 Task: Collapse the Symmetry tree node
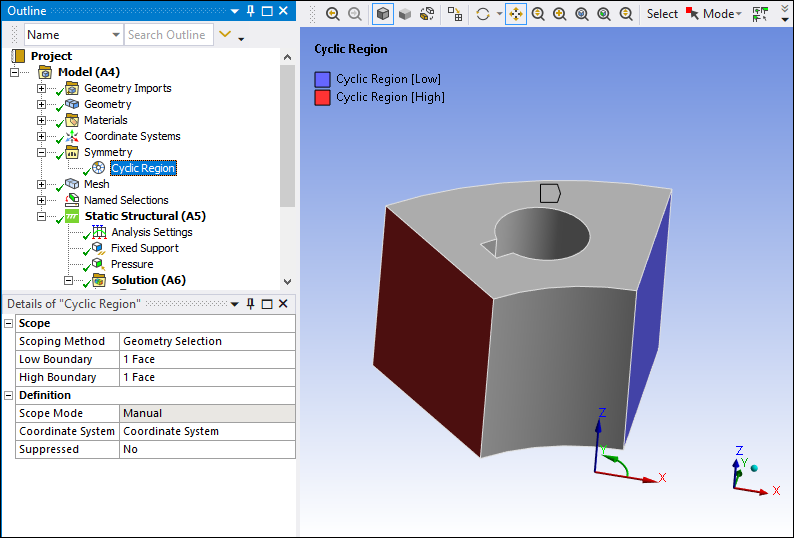tap(42, 152)
